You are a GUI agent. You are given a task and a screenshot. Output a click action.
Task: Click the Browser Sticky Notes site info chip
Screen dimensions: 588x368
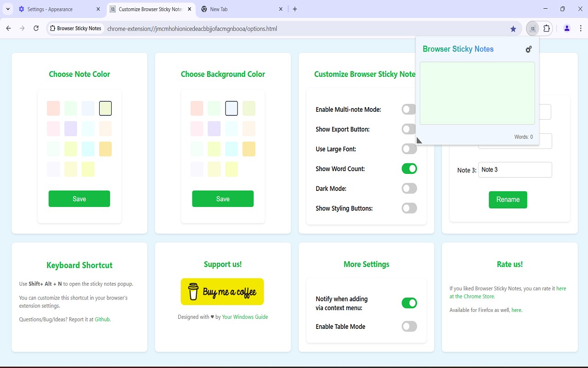tap(75, 29)
